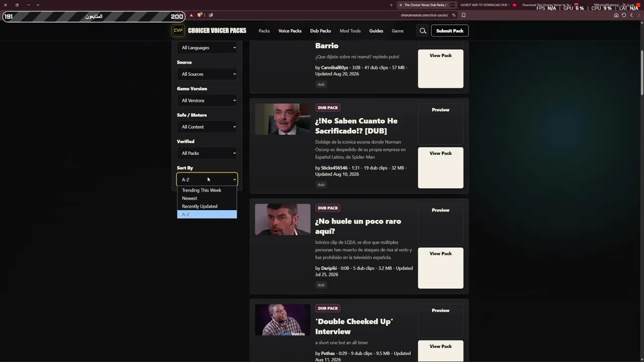Open site settings icon next to the URL
The width and height of the screenshot is (644, 362).
click(x=454, y=15)
